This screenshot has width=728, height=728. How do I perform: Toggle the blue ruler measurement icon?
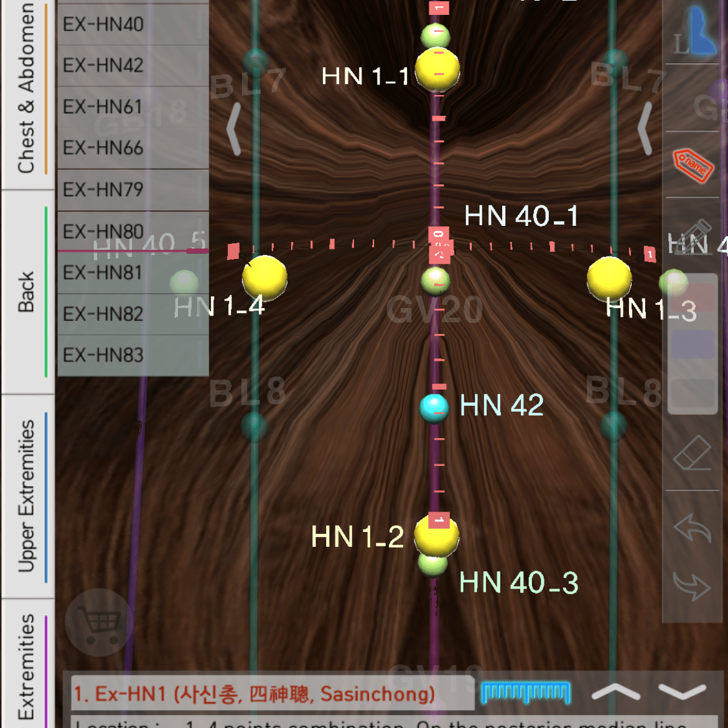point(526,692)
